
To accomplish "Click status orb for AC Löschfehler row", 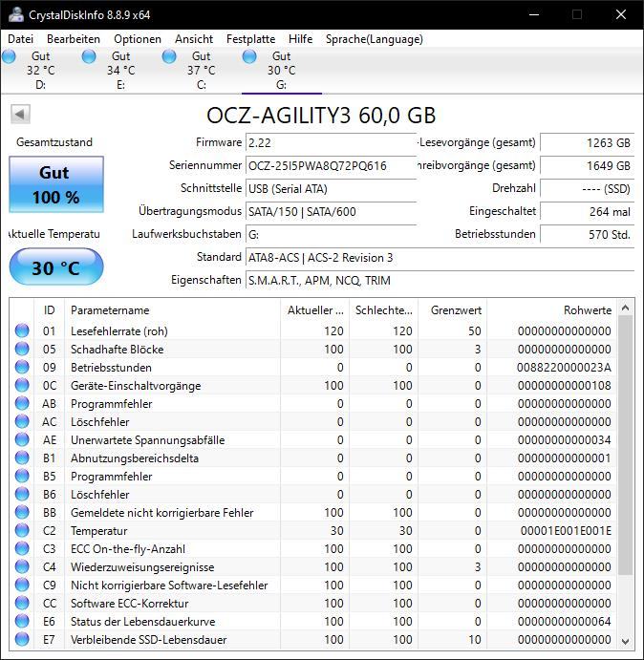I will (22, 421).
